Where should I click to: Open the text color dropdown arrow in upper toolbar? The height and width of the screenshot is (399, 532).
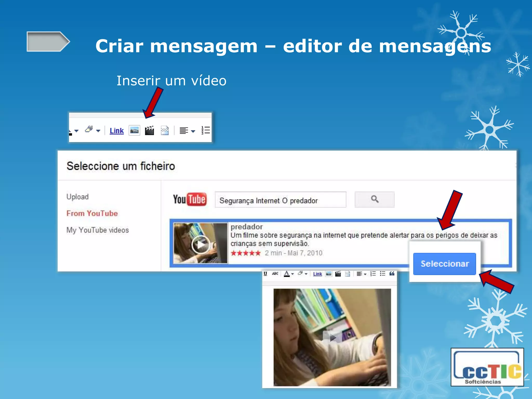pos(76,131)
